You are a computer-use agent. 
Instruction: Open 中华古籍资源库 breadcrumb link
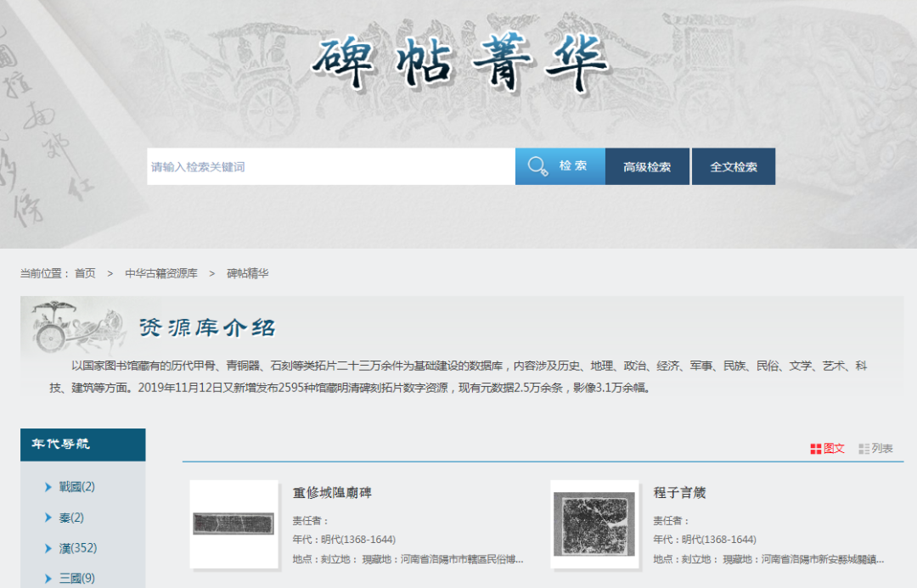[161, 273]
